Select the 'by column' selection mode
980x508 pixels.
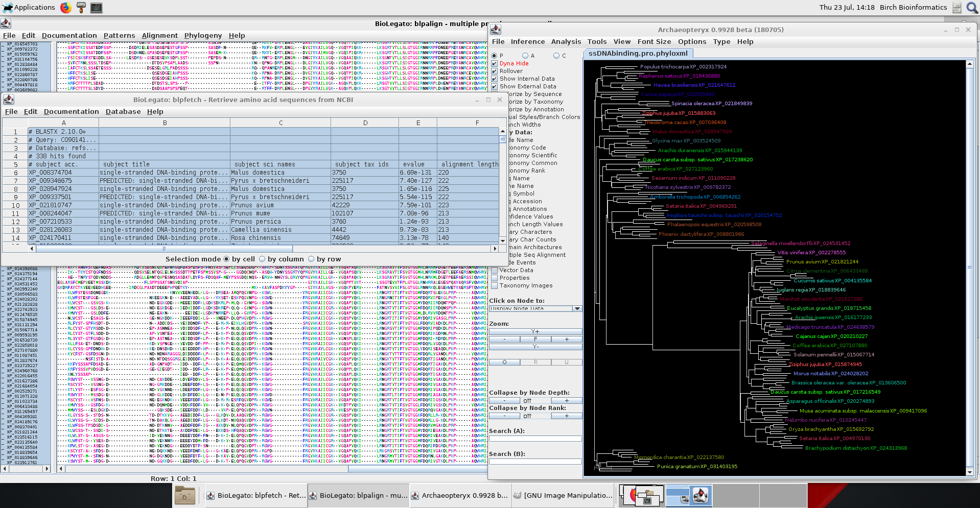(263, 259)
